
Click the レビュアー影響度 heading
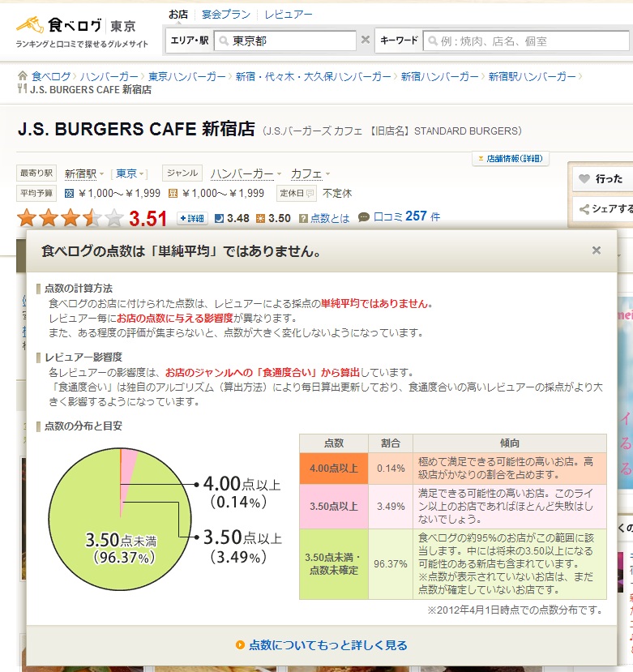coord(83,357)
